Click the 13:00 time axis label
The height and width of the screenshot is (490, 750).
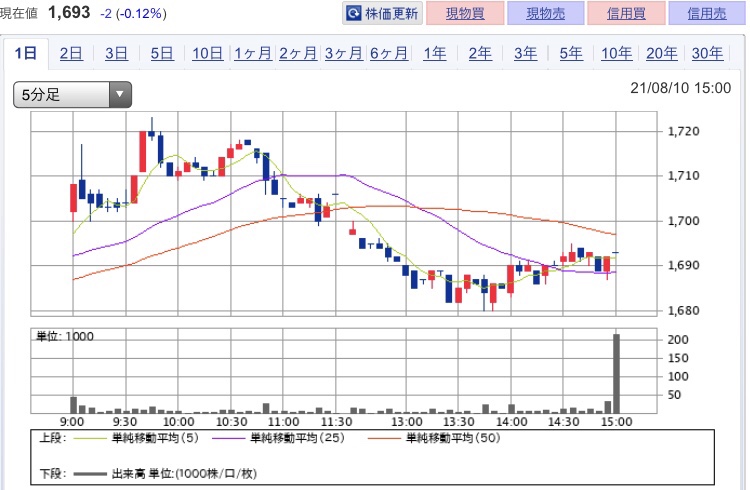coord(407,422)
